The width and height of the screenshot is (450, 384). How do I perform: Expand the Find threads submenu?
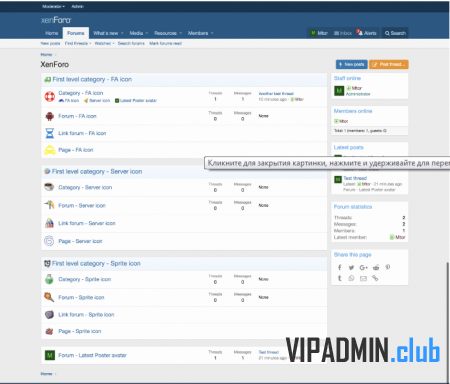78,43
